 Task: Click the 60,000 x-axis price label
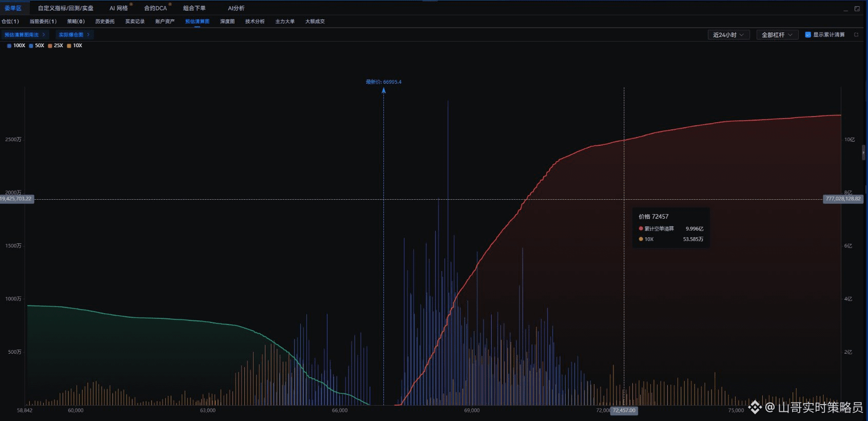[75, 410]
